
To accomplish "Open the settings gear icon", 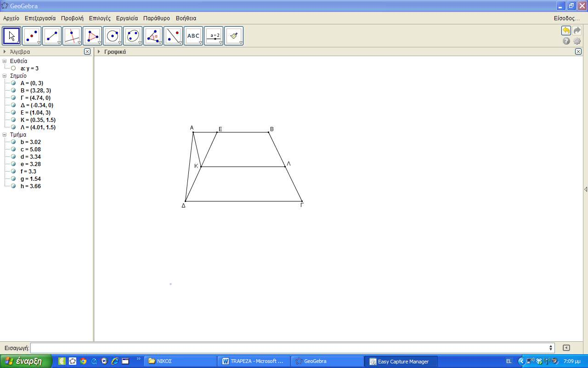I will point(577,41).
